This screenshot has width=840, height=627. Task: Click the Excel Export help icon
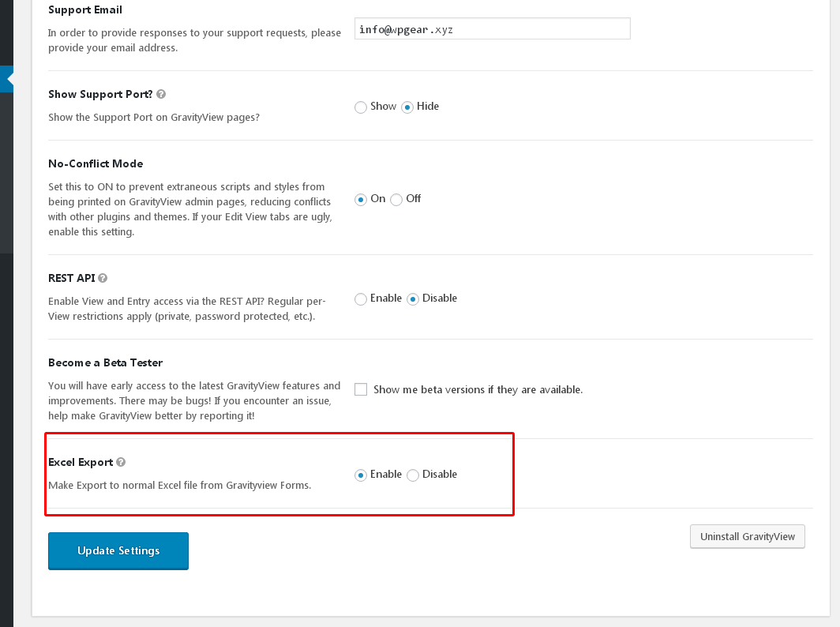pyautogui.click(x=121, y=462)
